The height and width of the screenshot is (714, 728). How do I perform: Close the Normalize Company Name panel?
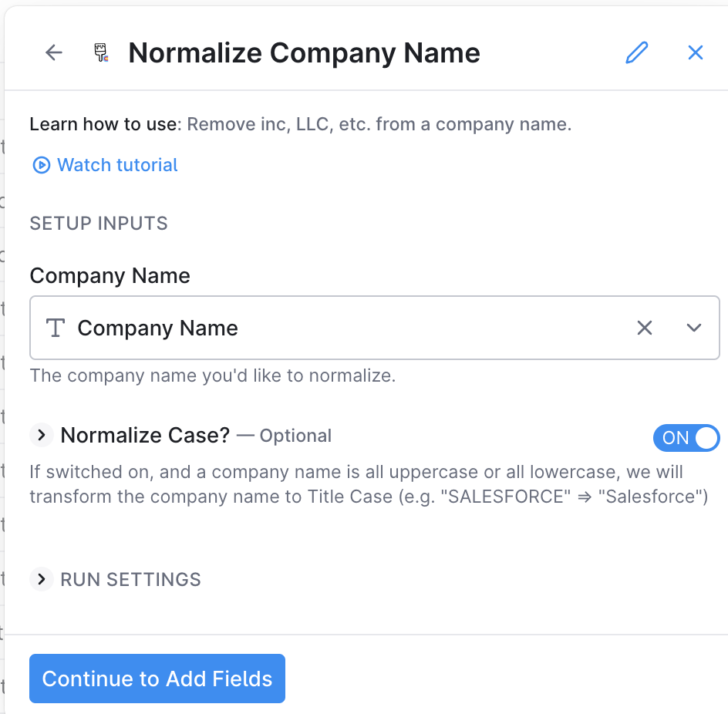pyautogui.click(x=695, y=52)
